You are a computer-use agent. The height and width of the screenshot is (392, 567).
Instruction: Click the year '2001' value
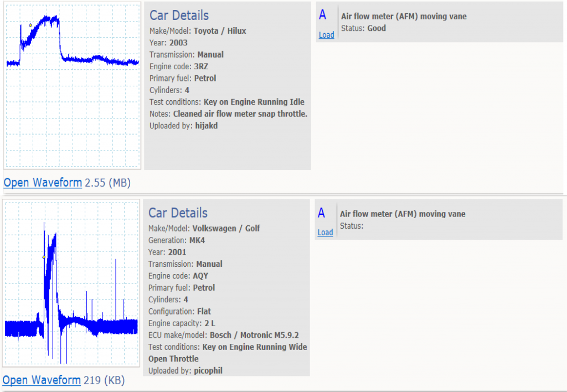(x=177, y=252)
